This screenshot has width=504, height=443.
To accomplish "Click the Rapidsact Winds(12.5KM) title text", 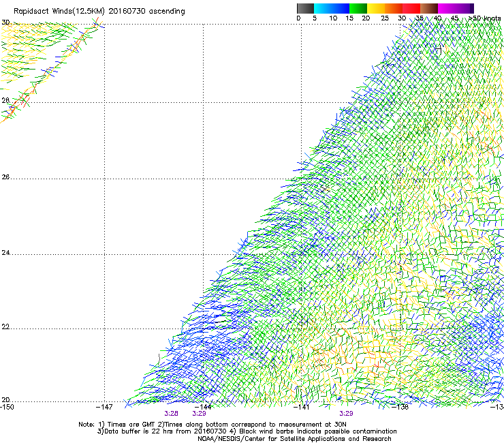I will (x=99, y=12).
